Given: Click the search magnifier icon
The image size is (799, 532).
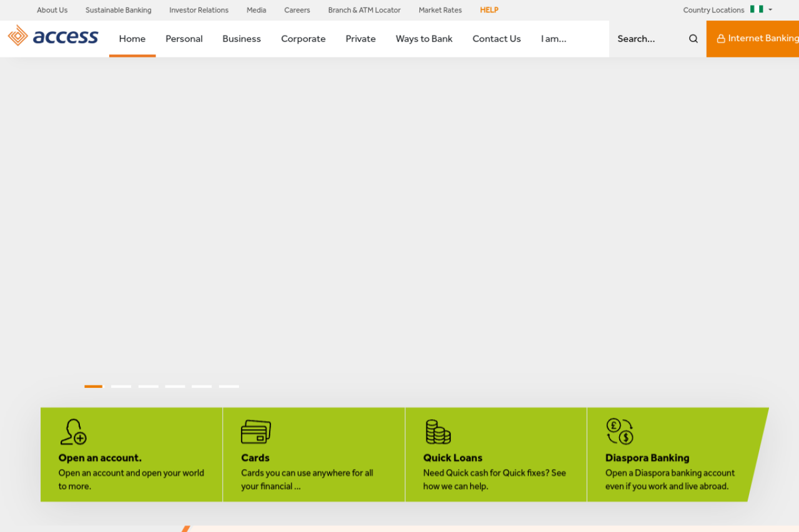Looking at the screenshot, I should pos(693,39).
